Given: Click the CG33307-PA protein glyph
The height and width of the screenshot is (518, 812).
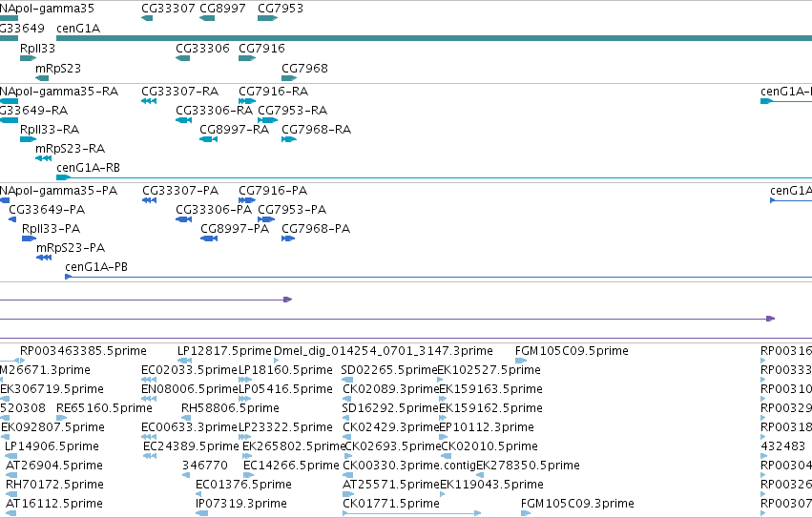Looking at the screenshot, I should (149, 200).
